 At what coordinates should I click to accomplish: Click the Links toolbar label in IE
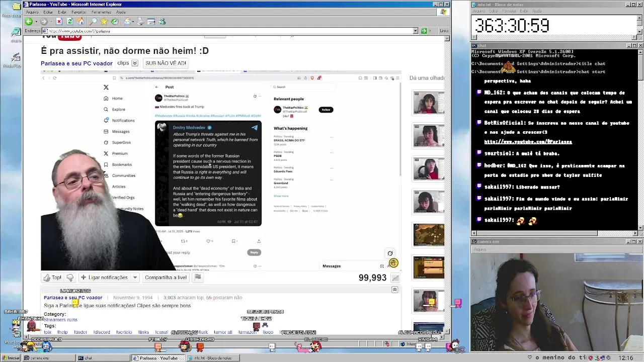click(444, 31)
